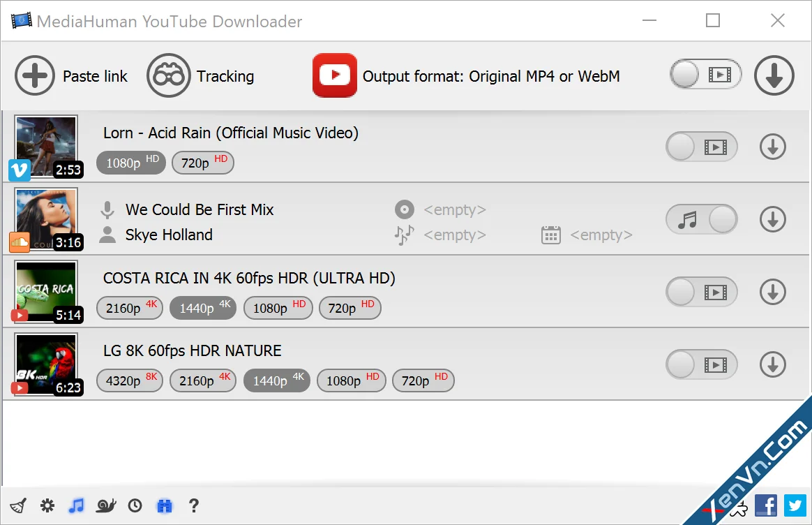Click the calendar year icon in Skye Holland row
The image size is (812, 525).
(551, 235)
